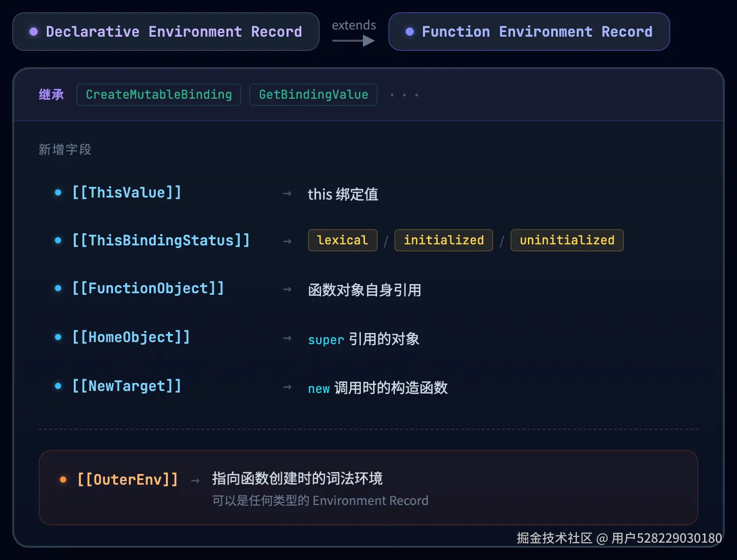
Task: Select the initialized status badge
Action: 444,240
